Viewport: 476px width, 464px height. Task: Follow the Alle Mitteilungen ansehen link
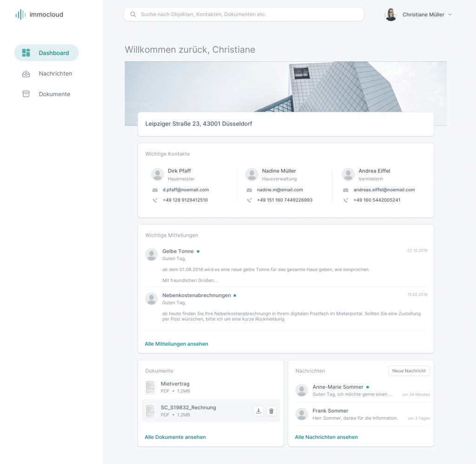tap(176, 344)
